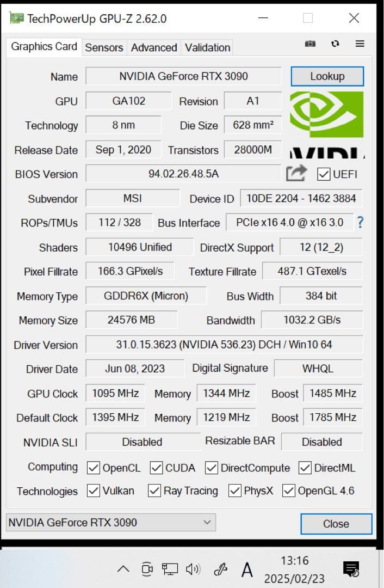Click the DirectX Support 12 (12_2) value

(x=321, y=247)
